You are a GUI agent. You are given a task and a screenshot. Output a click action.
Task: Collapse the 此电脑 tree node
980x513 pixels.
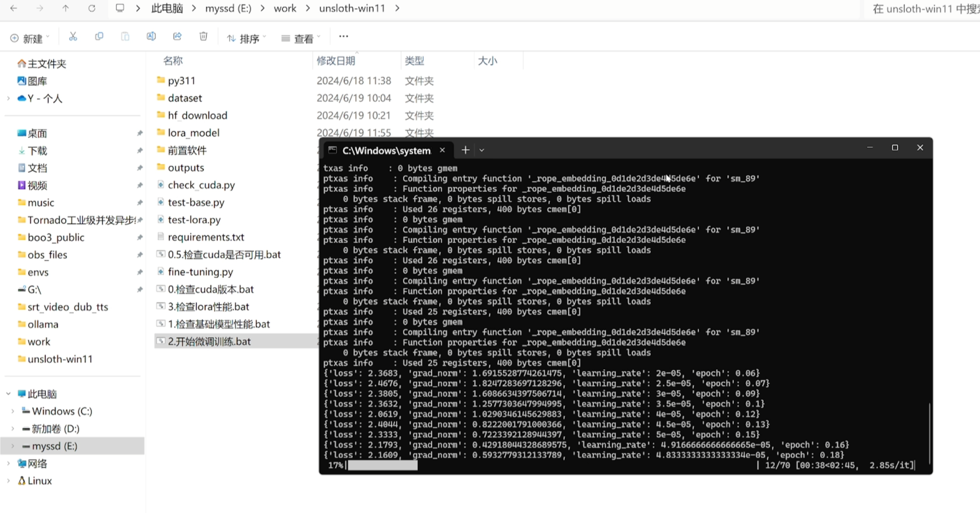[8, 394]
